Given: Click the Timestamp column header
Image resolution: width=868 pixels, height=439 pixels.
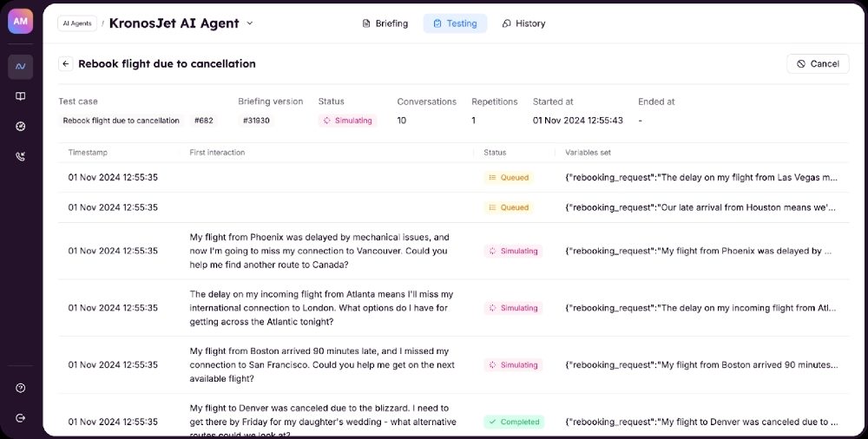Looking at the screenshot, I should (88, 153).
